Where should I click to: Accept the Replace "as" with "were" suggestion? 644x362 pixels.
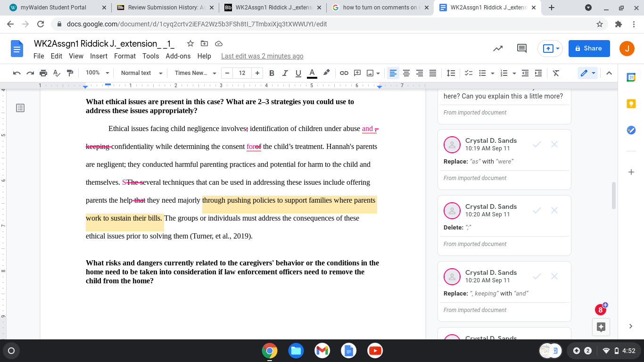click(x=537, y=144)
